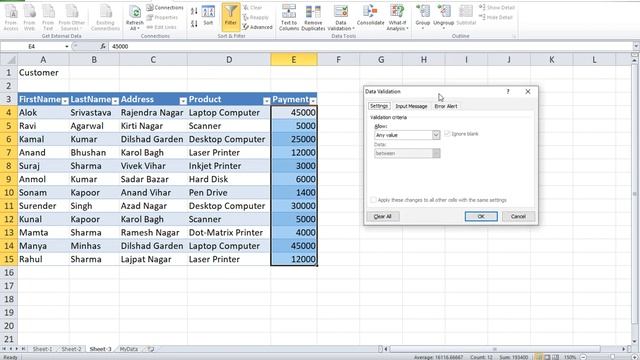Click the Reapply filter command
Viewport: 640px width, 360px height.
256,17
